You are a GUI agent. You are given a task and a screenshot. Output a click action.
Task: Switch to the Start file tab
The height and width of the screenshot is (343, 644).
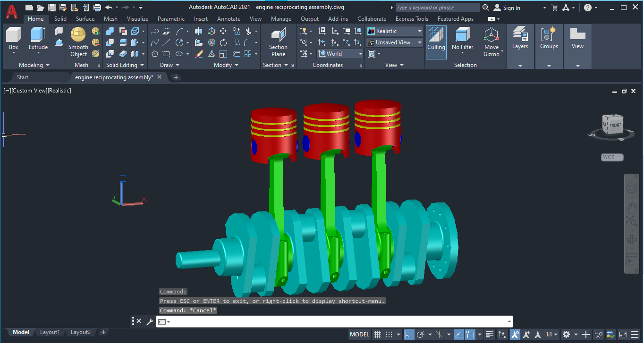[23, 77]
